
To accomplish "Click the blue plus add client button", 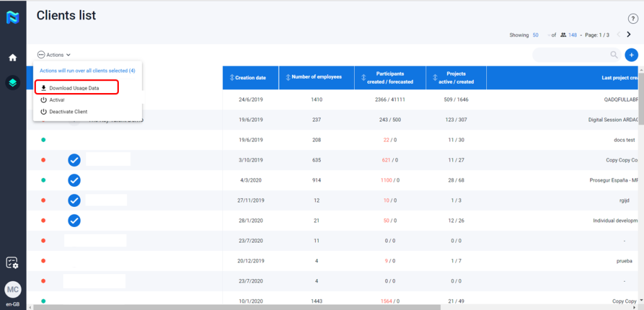I will pos(631,55).
